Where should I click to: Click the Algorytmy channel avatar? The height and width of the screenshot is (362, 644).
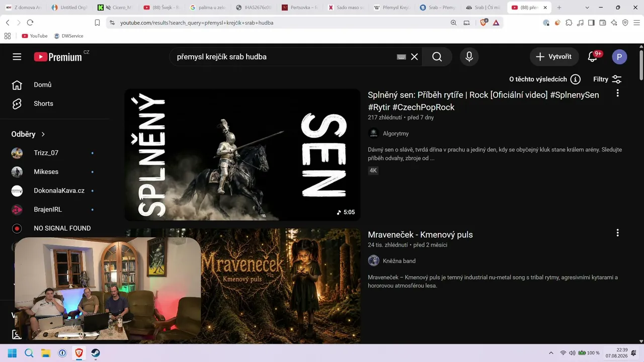[373, 133]
